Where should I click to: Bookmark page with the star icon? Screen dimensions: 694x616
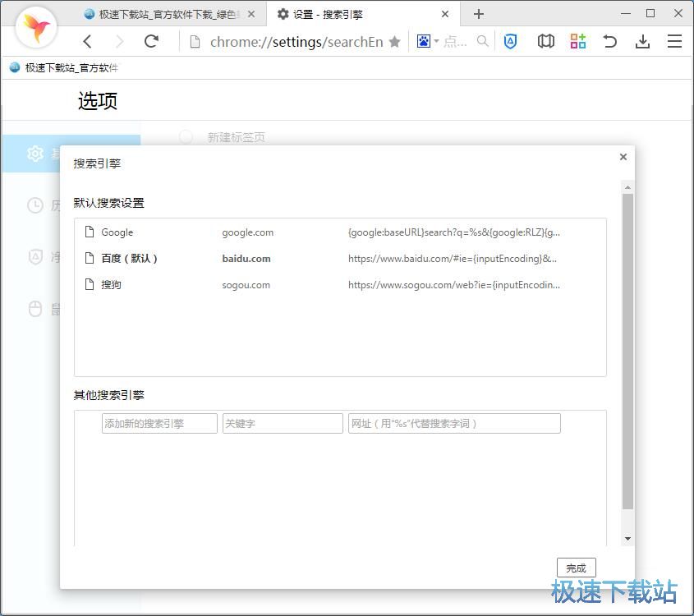394,42
